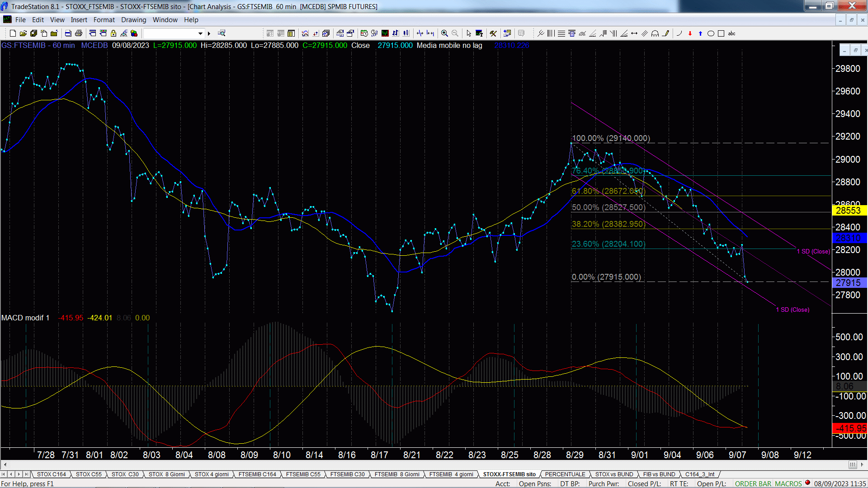Image resolution: width=868 pixels, height=488 pixels.
Task: Select the abc text drawing tool
Action: click(x=731, y=33)
